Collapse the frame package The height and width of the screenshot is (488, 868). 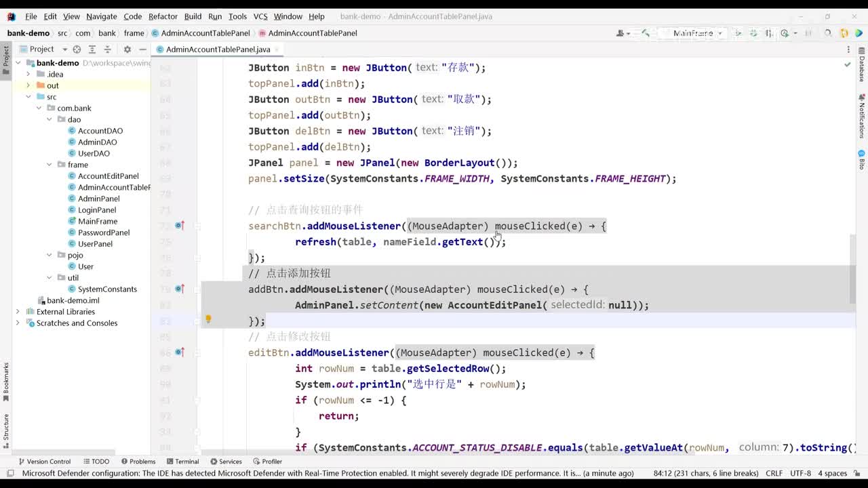(50, 165)
